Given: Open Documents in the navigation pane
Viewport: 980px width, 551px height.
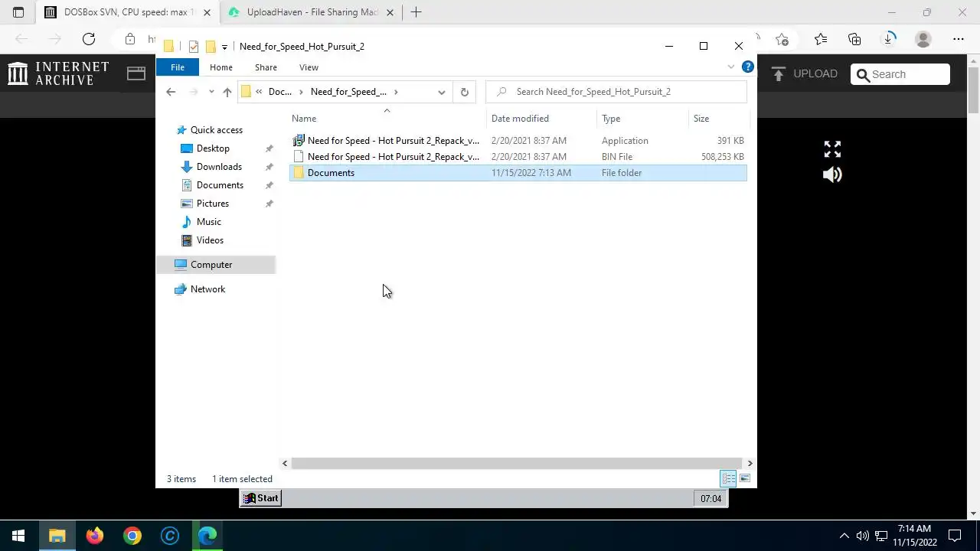Looking at the screenshot, I should pos(220,185).
